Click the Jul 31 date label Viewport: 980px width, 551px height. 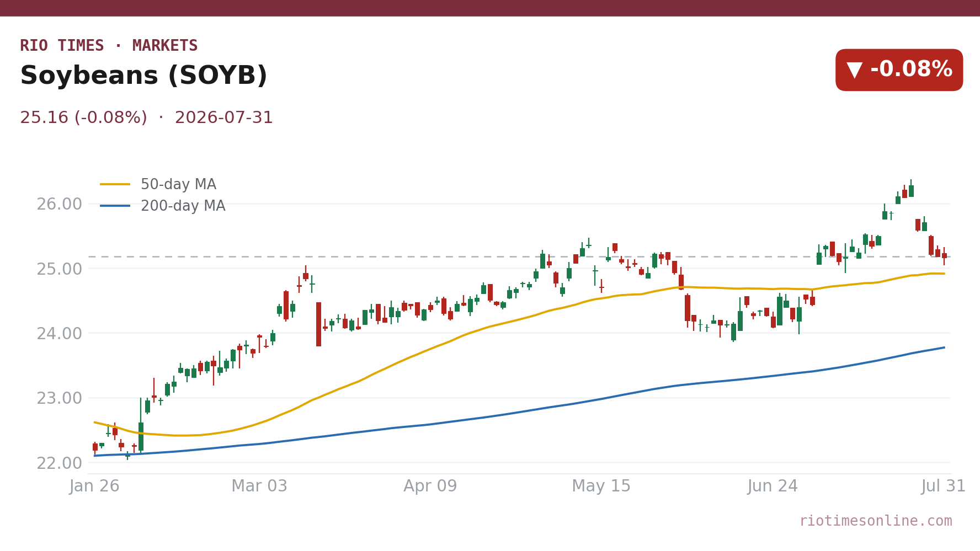(x=944, y=486)
